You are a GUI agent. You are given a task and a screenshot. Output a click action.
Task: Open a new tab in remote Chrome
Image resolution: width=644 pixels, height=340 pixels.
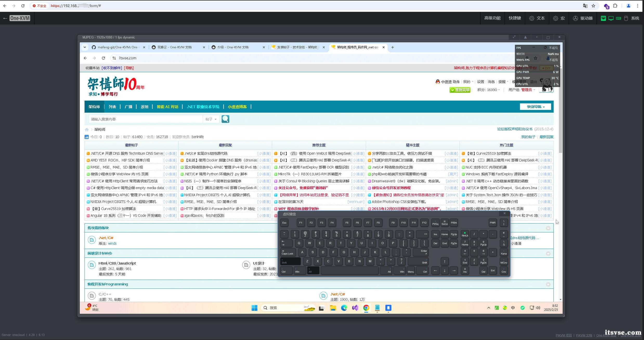pyautogui.click(x=393, y=47)
